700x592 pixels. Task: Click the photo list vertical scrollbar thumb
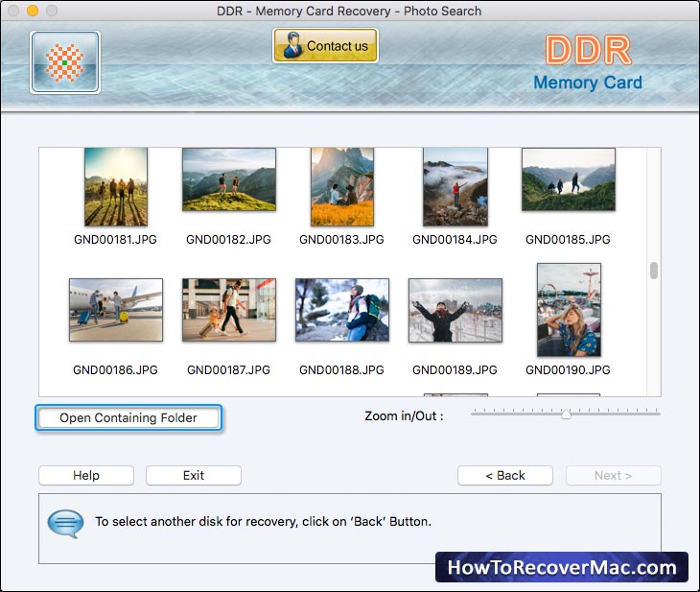(654, 271)
